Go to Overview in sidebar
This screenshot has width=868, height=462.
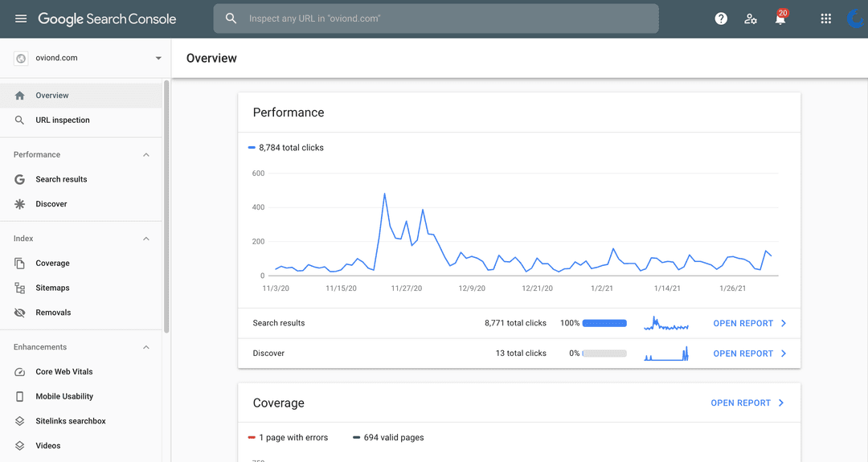click(x=81, y=96)
